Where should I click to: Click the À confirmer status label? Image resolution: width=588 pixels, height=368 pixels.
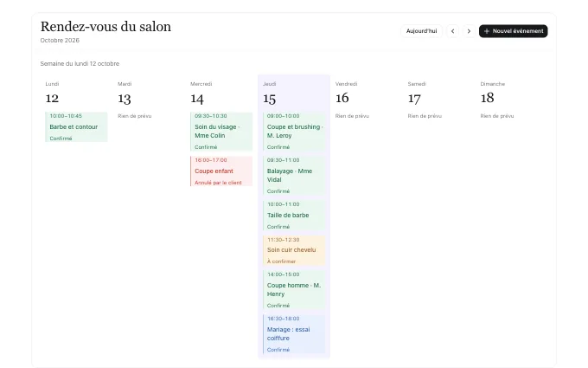click(281, 261)
